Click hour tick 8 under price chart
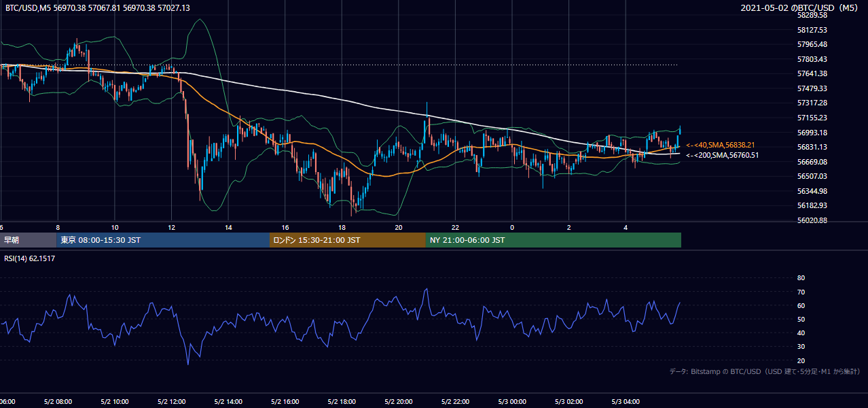868x408 pixels. click(58, 228)
